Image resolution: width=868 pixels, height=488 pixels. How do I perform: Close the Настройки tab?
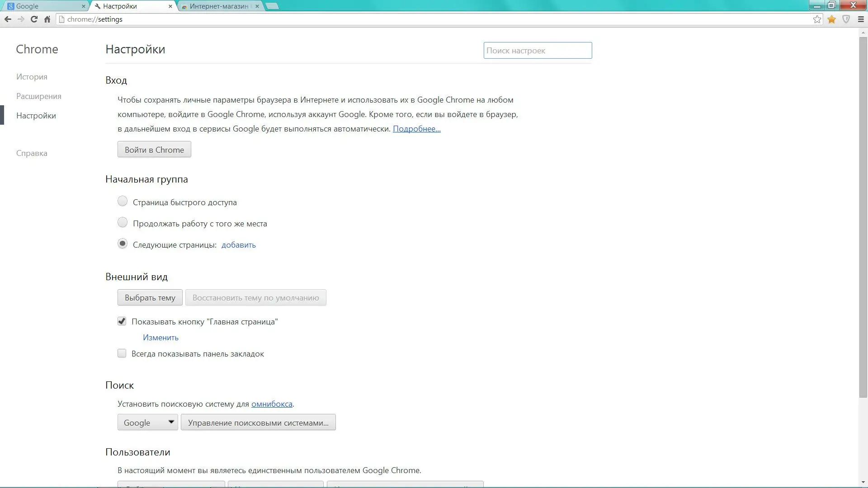coord(170,6)
